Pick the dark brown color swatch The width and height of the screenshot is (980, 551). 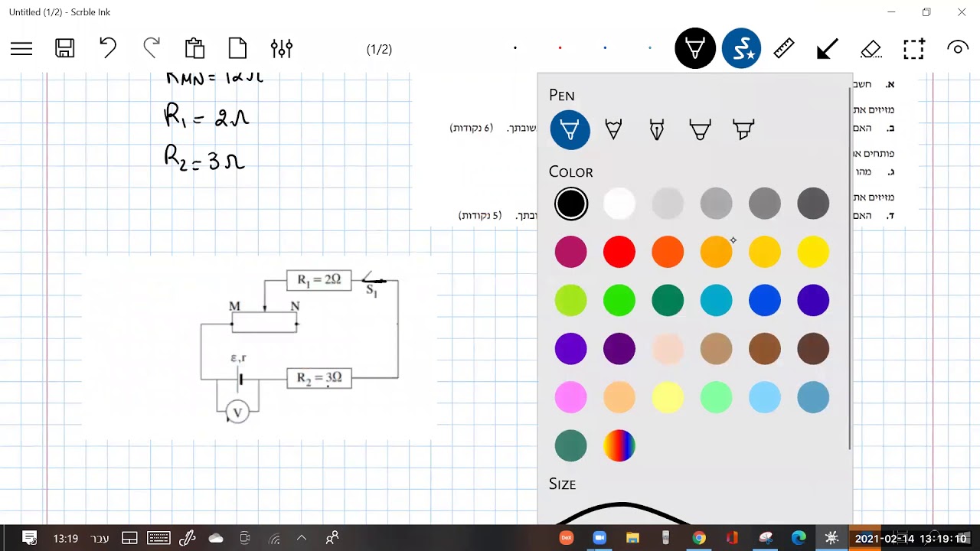(813, 349)
